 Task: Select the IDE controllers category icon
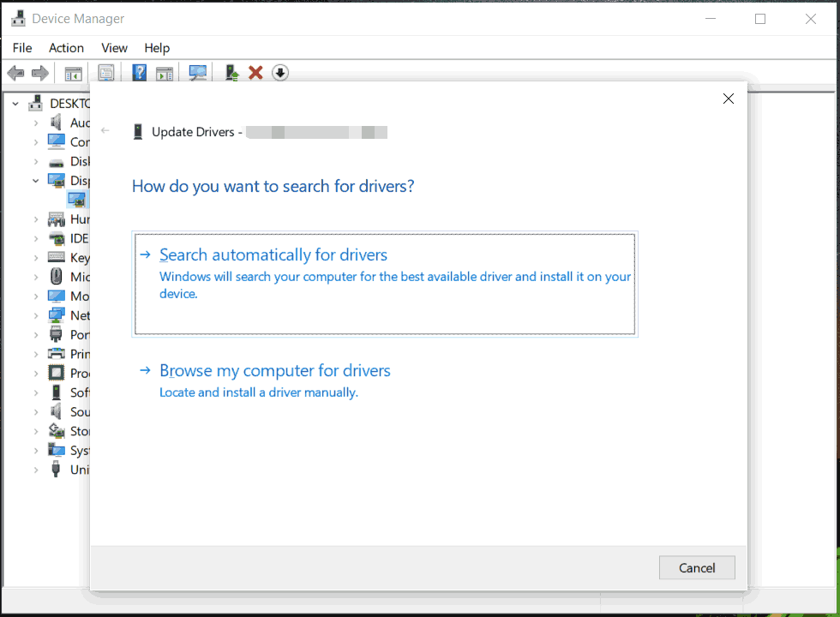tap(57, 238)
